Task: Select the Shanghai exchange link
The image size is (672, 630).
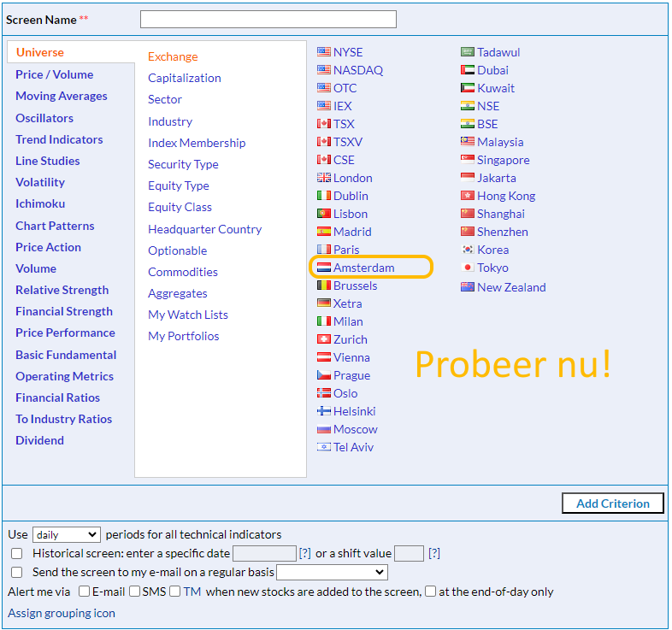Action: (500, 214)
